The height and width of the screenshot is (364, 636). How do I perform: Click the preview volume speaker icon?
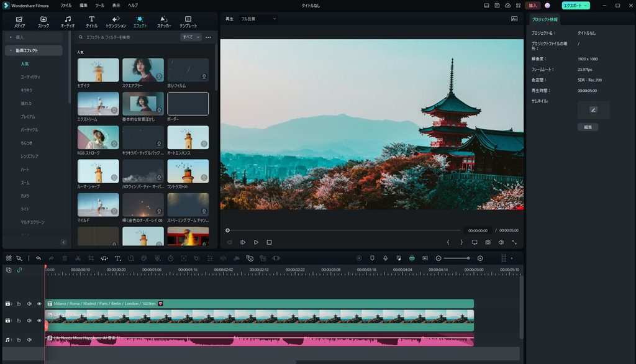coord(501,242)
